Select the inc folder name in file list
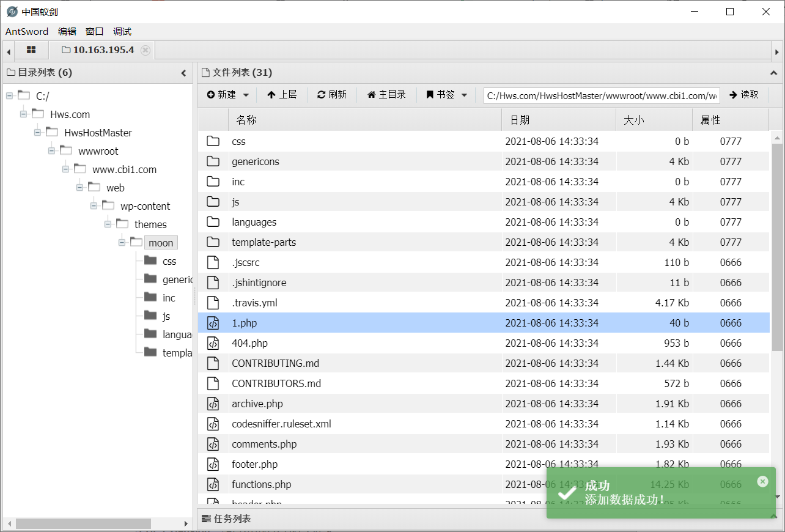Viewport: 785px width, 532px height. coord(238,182)
